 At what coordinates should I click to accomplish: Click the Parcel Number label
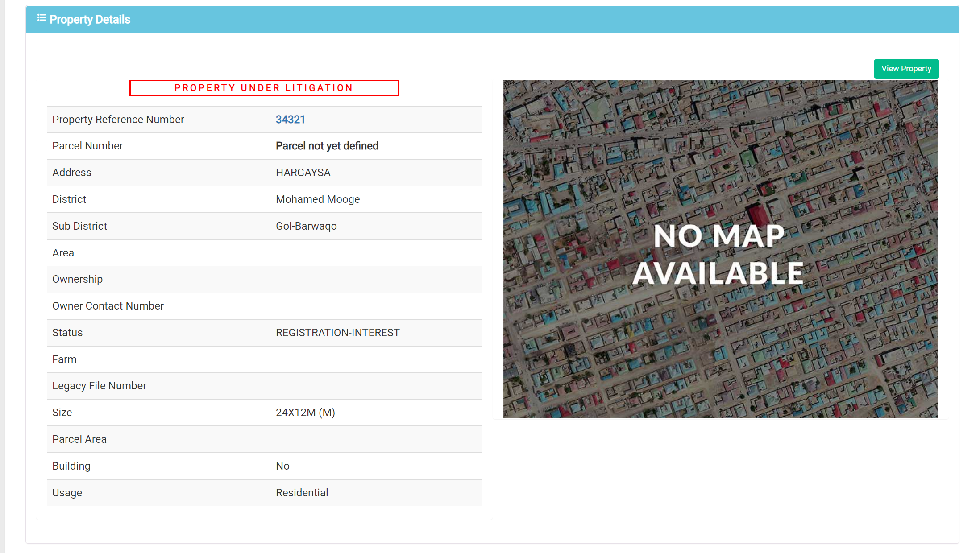tap(87, 146)
